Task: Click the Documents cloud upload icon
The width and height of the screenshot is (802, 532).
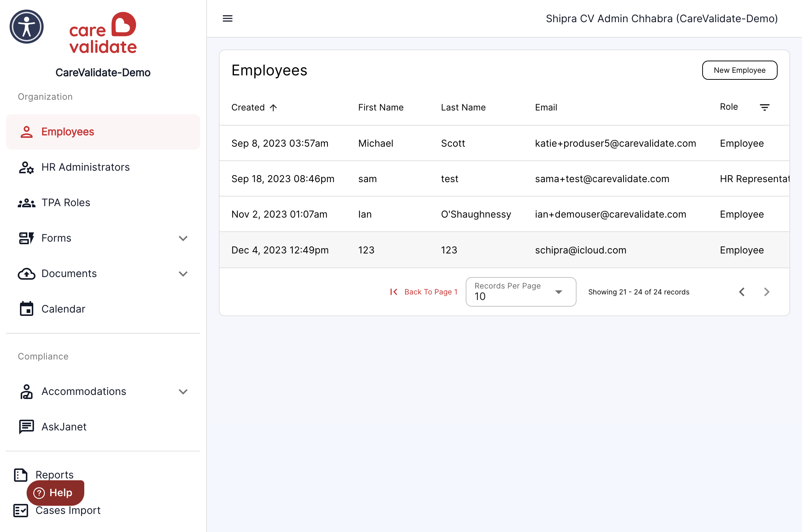Action: (x=27, y=274)
